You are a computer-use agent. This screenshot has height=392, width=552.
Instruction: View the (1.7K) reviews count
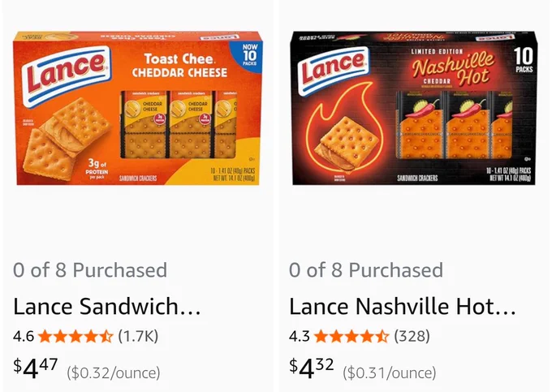[138, 336]
